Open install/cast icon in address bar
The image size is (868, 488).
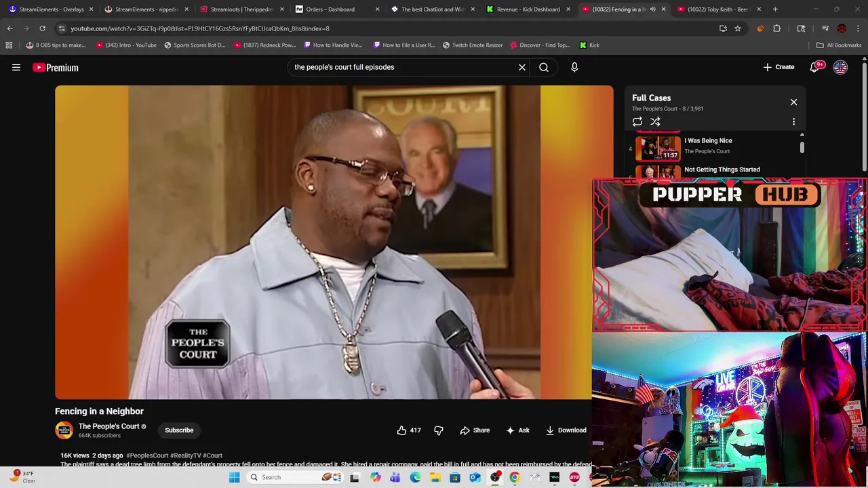click(x=723, y=28)
